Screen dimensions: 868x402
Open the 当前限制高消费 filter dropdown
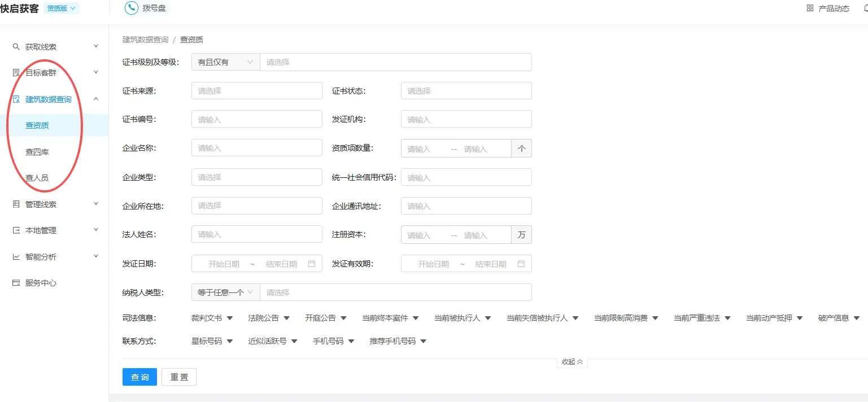coord(626,318)
